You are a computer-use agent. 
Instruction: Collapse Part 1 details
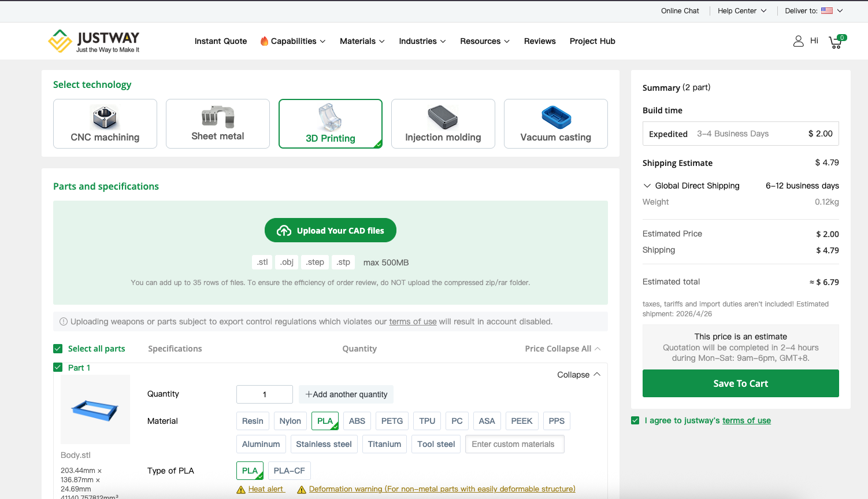[x=579, y=375]
